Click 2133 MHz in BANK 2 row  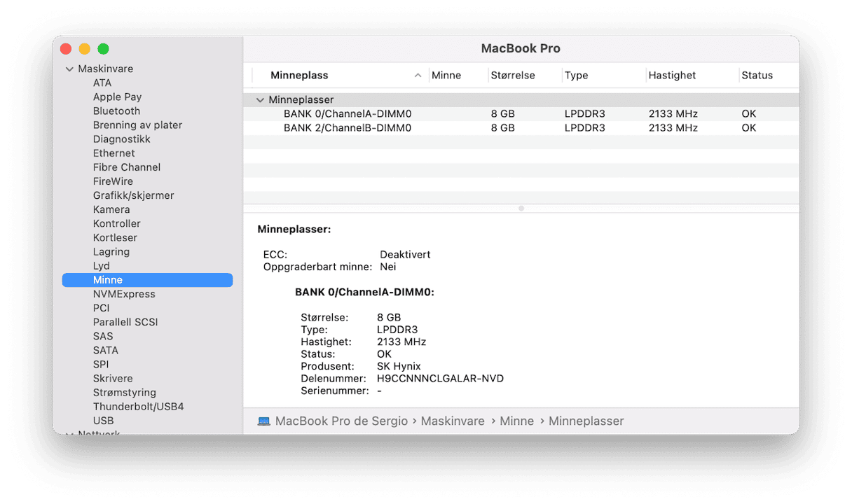[673, 128]
